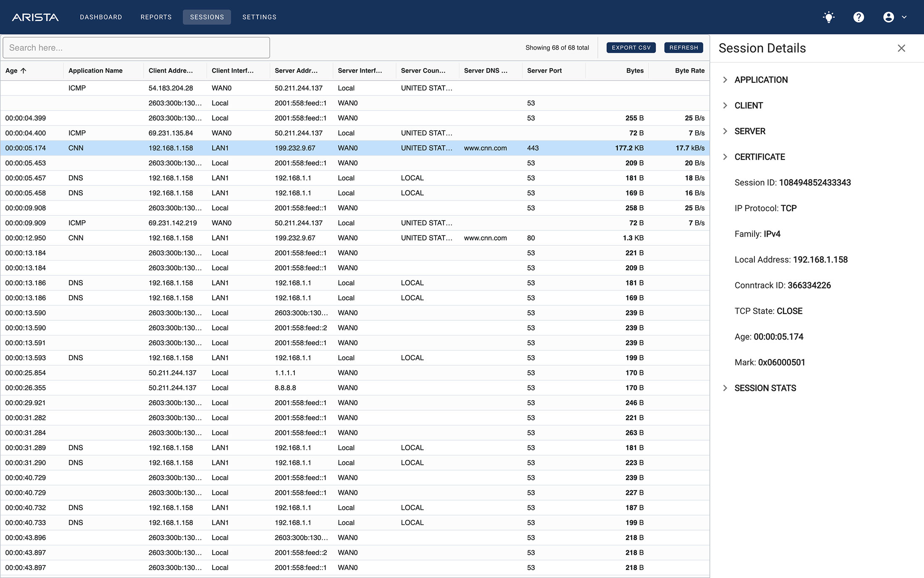Expand the Certificate section
Screen dimensions: 924x578
pyautogui.click(x=759, y=157)
